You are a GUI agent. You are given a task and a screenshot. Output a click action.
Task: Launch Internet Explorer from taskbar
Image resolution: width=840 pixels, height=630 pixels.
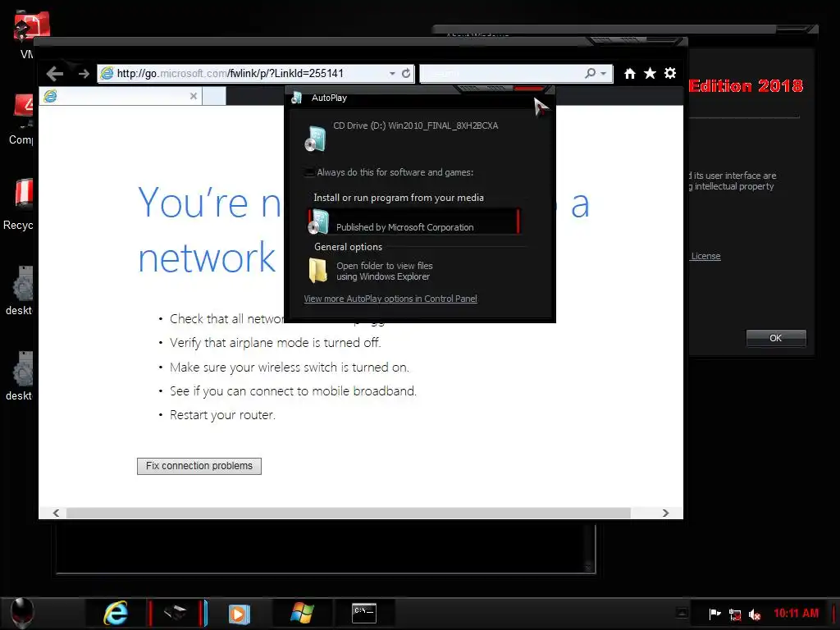click(116, 613)
